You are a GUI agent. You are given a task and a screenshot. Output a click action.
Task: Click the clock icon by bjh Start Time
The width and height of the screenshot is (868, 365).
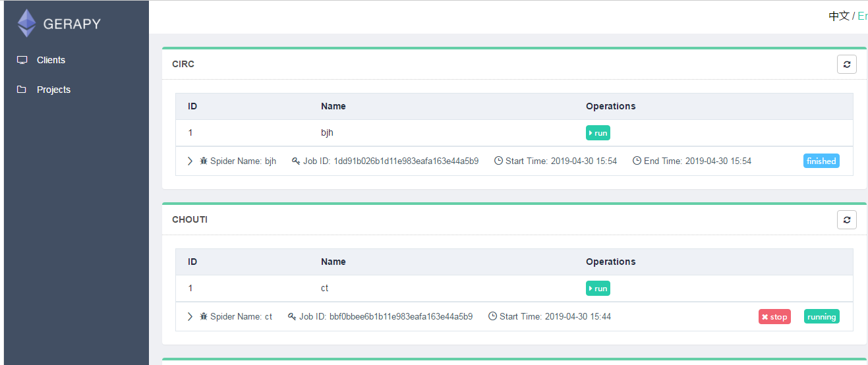[x=498, y=161]
